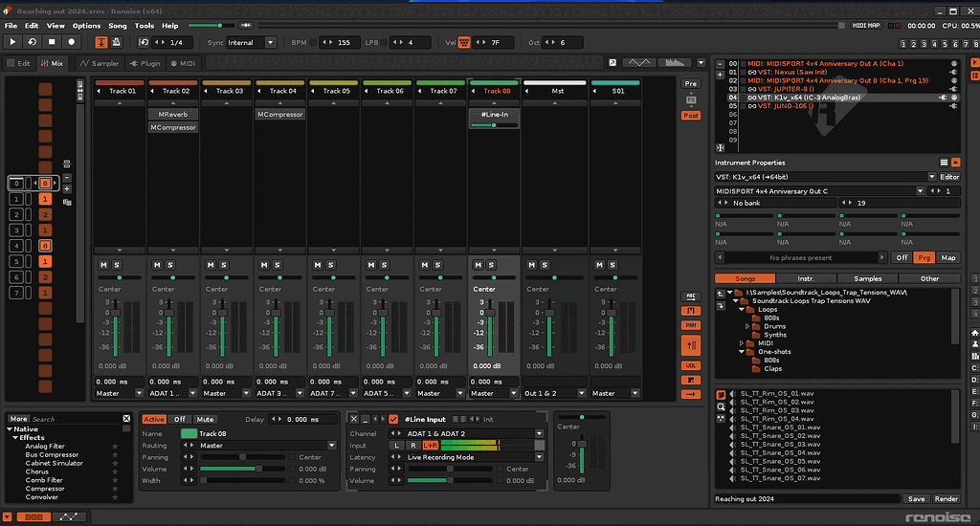Open the Mst Out 1 & 2 routing dropdown
The image size is (980, 526).
tap(554, 393)
